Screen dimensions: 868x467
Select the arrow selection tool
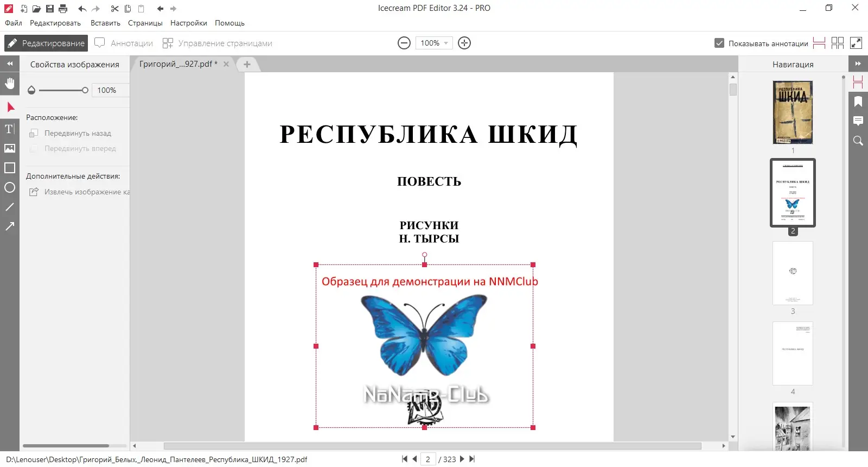pyautogui.click(x=10, y=107)
